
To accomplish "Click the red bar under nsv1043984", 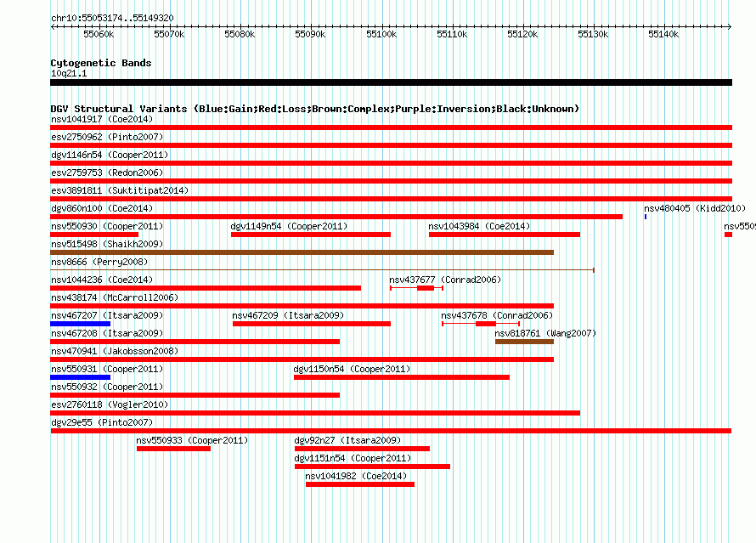I will pos(505,235).
